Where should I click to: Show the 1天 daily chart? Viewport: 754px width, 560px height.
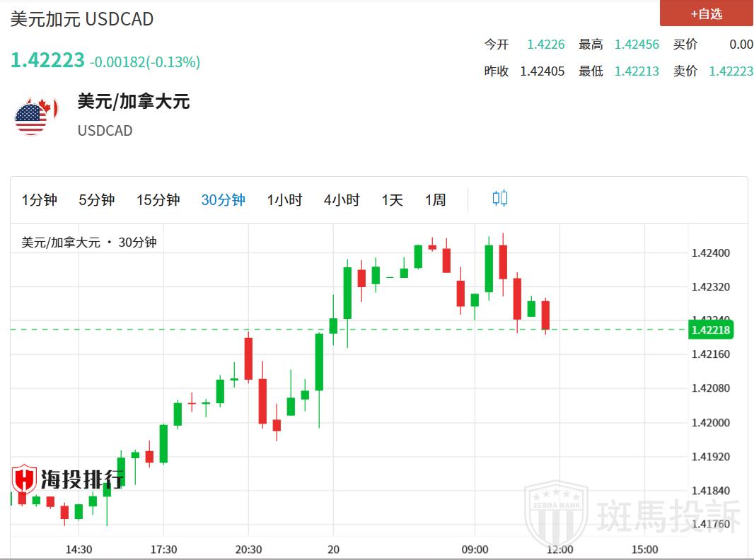[x=392, y=200]
